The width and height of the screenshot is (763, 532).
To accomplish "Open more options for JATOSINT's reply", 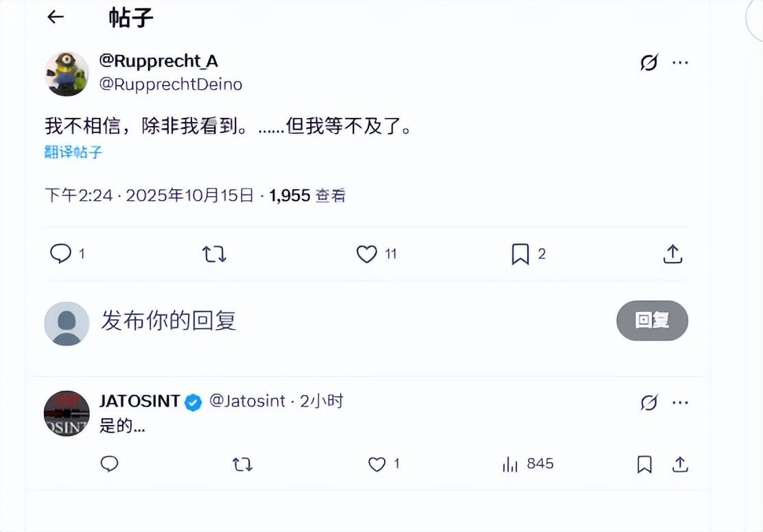I will (x=681, y=403).
